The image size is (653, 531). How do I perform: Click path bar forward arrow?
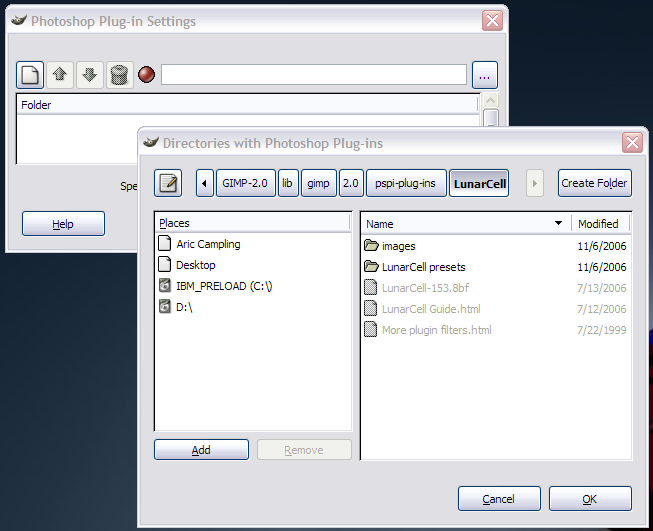click(535, 183)
